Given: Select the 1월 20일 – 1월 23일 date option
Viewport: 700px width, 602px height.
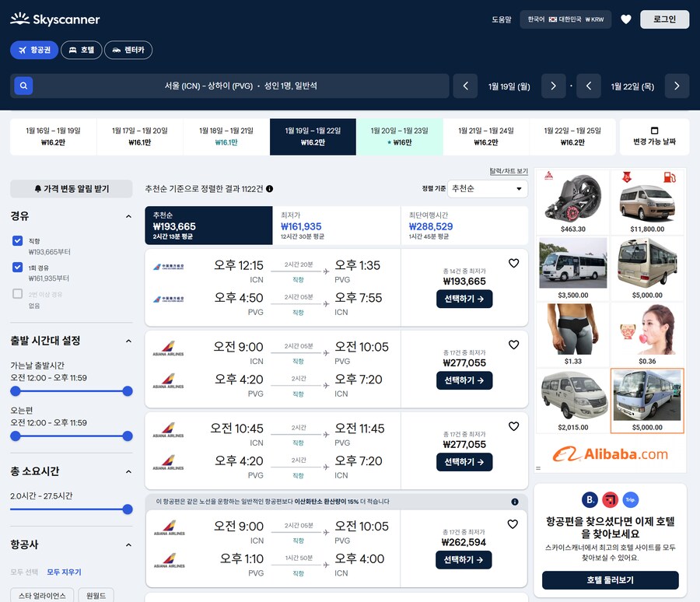Looking at the screenshot, I should tap(399, 136).
